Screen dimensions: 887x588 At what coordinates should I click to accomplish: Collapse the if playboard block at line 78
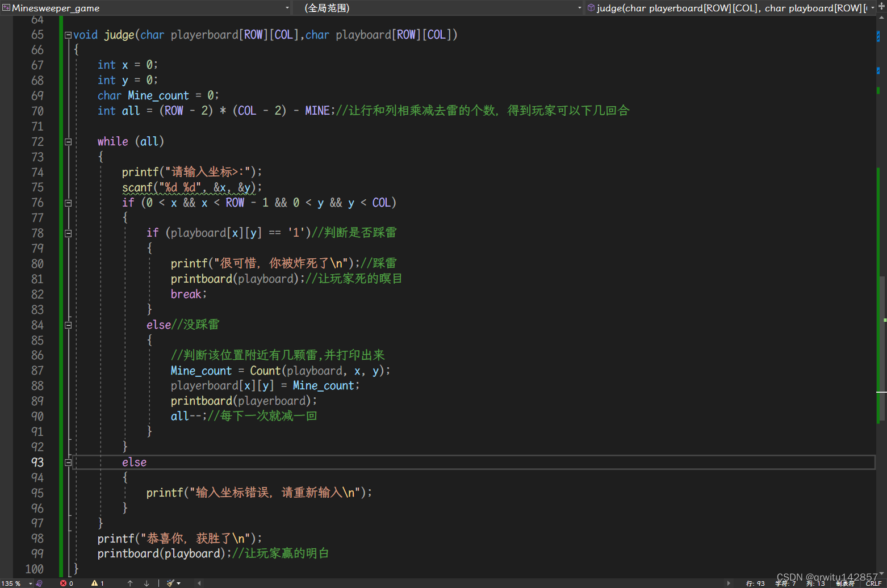pos(68,233)
